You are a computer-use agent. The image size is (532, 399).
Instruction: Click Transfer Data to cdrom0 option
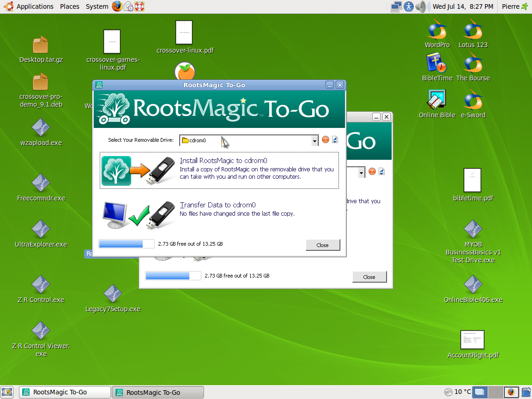tap(219, 214)
